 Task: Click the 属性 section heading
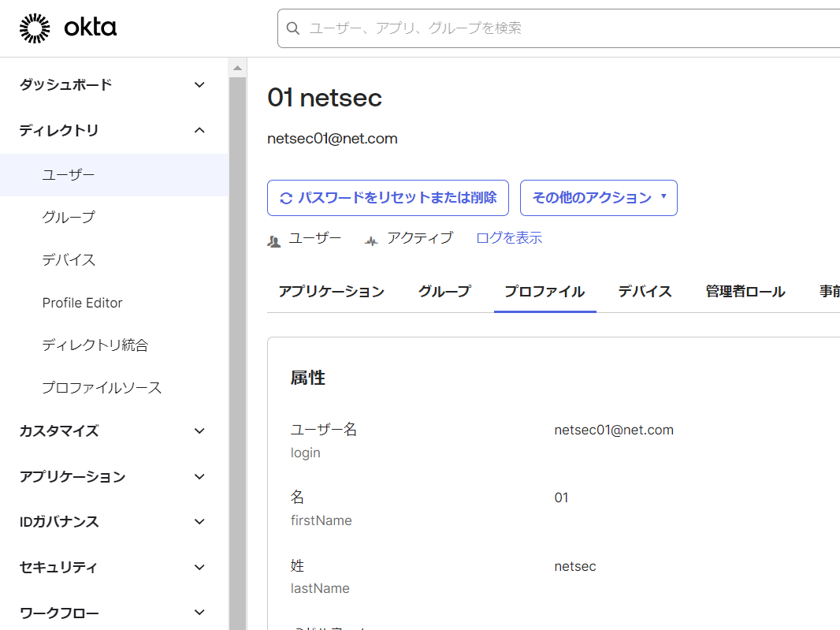(308, 378)
